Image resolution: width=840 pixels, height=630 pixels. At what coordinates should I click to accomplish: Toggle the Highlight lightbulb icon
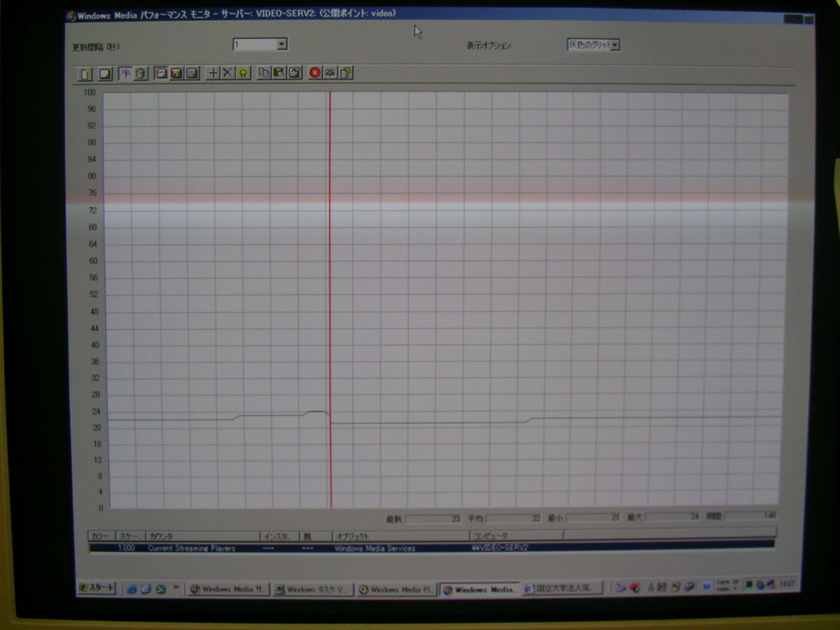243,73
